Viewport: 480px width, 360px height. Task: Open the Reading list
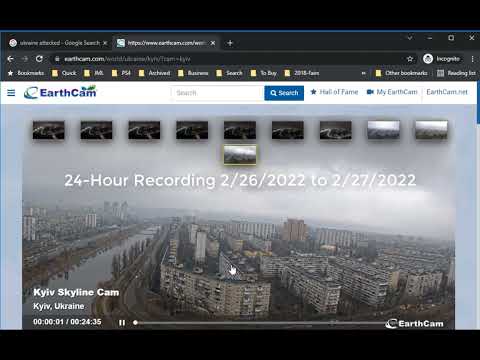pyautogui.click(x=456, y=73)
